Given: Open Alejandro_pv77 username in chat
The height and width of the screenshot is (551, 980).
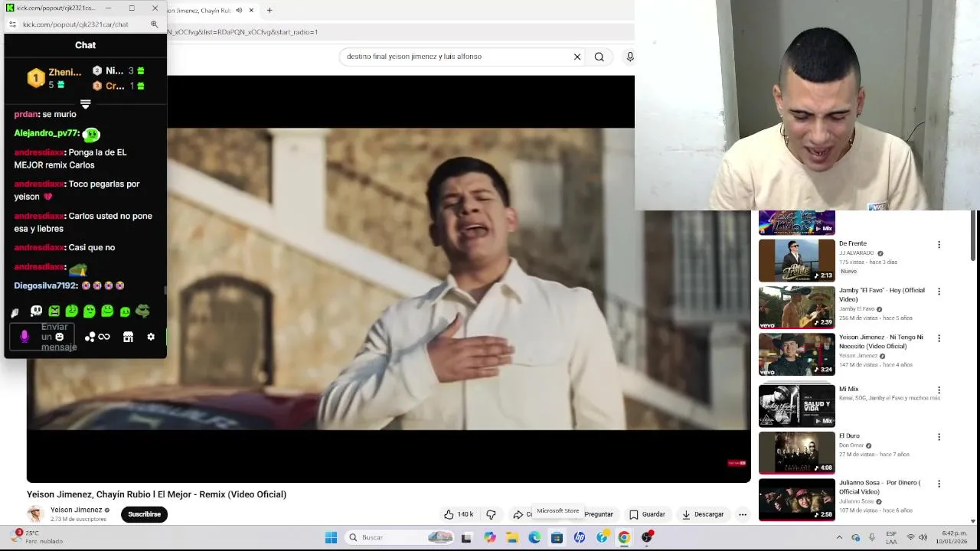Looking at the screenshot, I should [x=46, y=133].
